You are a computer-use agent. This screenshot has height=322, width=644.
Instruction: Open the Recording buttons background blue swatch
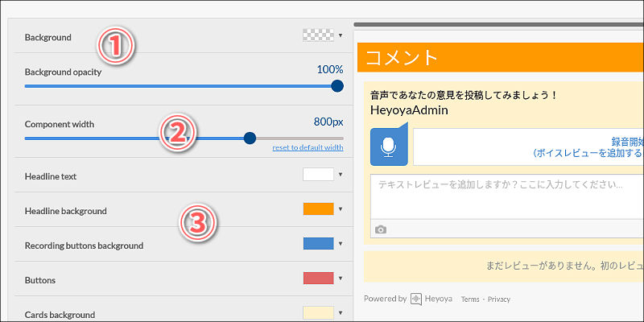318,244
